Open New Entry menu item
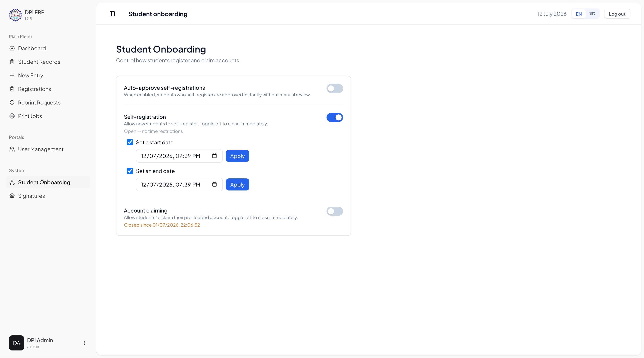Screen dimensions: 644x358 tap(48, 75)
